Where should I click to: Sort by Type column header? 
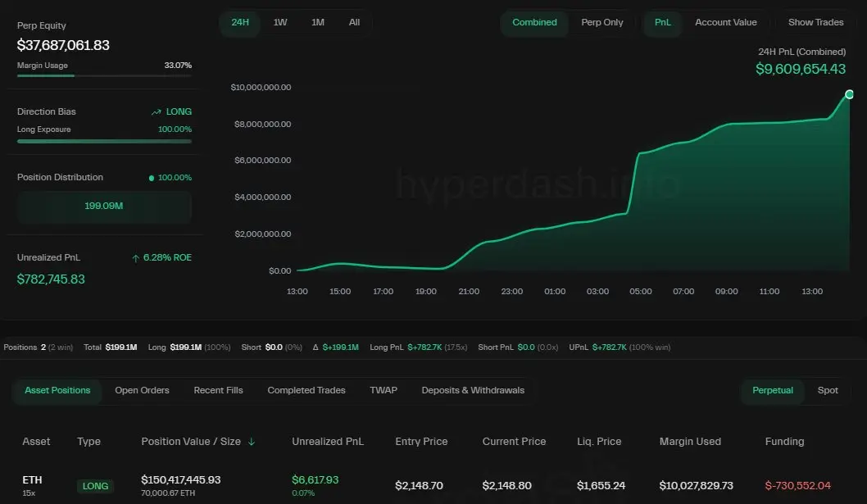click(89, 442)
